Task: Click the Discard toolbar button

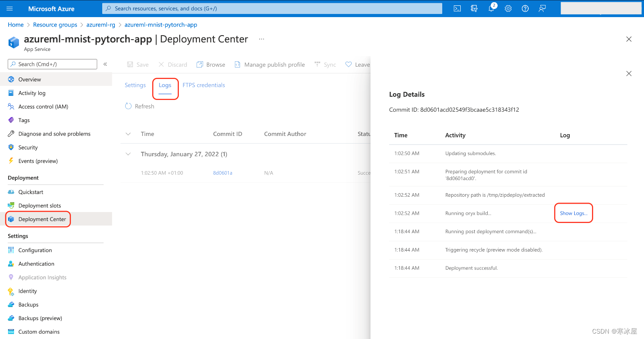Action: (x=173, y=64)
